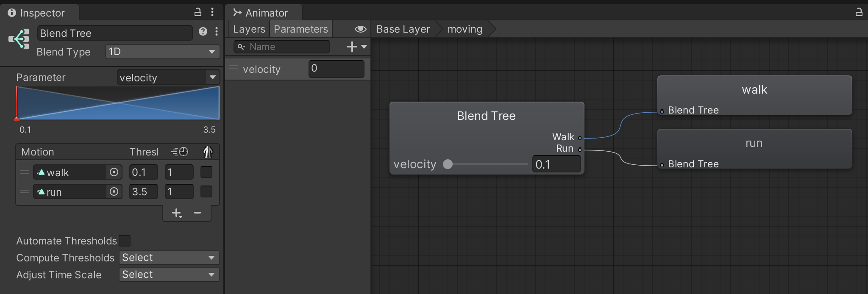Select the Parameters tab
The width and height of the screenshot is (868, 294).
(300, 29)
